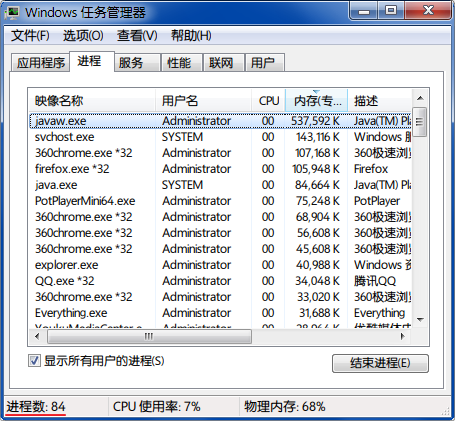455x421 pixels.
Task: Click the 75,248 K memory value
Action: pos(318,201)
